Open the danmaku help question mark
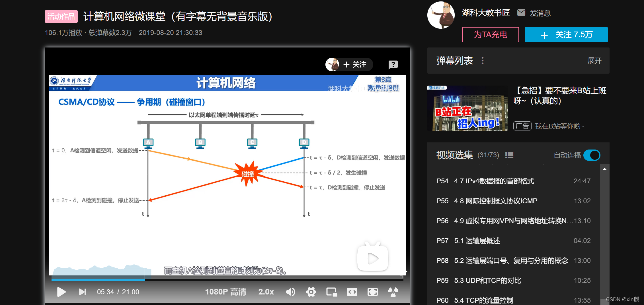 393,65
